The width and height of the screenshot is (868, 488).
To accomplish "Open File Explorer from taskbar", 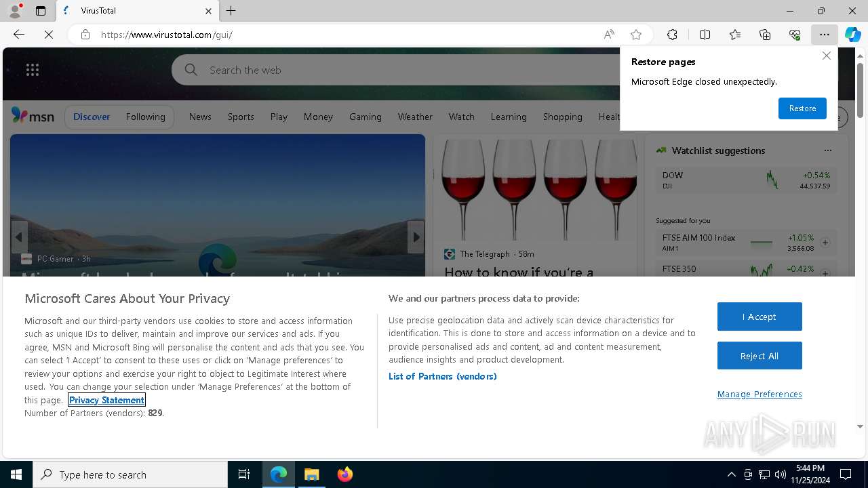I will (312, 474).
